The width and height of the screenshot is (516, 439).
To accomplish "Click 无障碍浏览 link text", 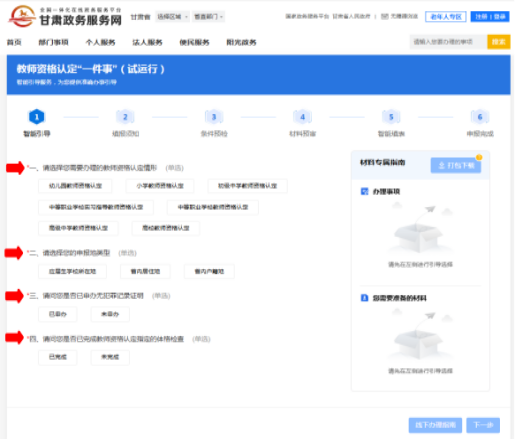I will (404, 16).
